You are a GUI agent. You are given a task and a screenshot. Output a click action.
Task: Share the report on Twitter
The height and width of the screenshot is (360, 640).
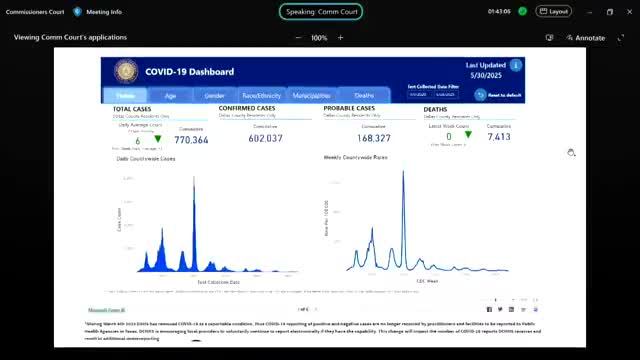click(500, 309)
